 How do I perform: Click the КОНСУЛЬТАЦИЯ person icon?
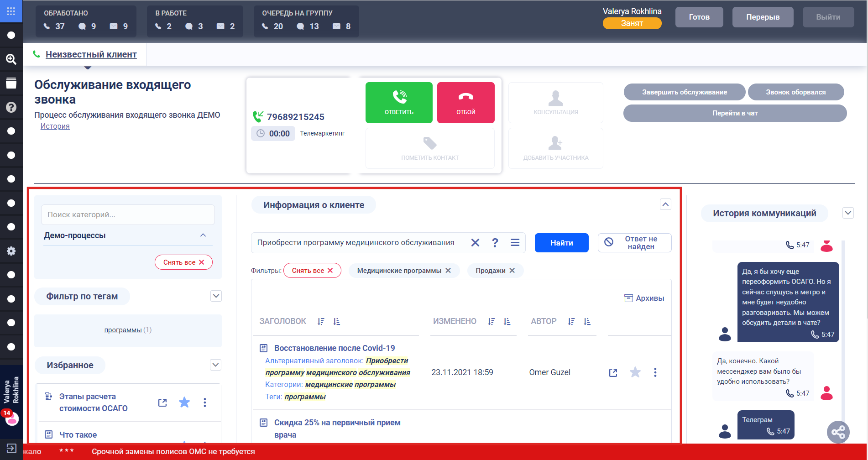555,98
